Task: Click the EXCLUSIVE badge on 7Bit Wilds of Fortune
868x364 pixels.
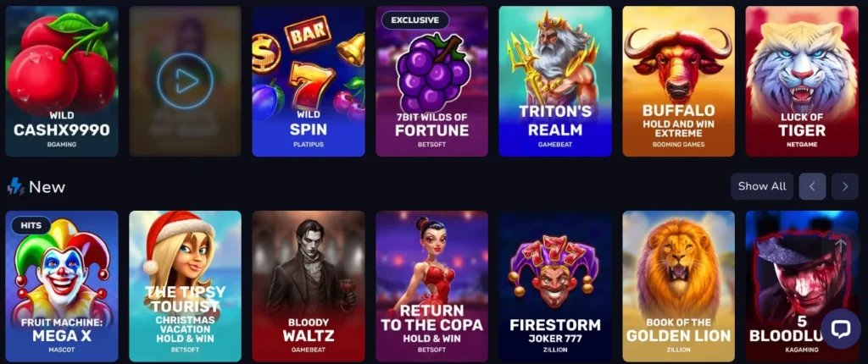Action: [415, 20]
